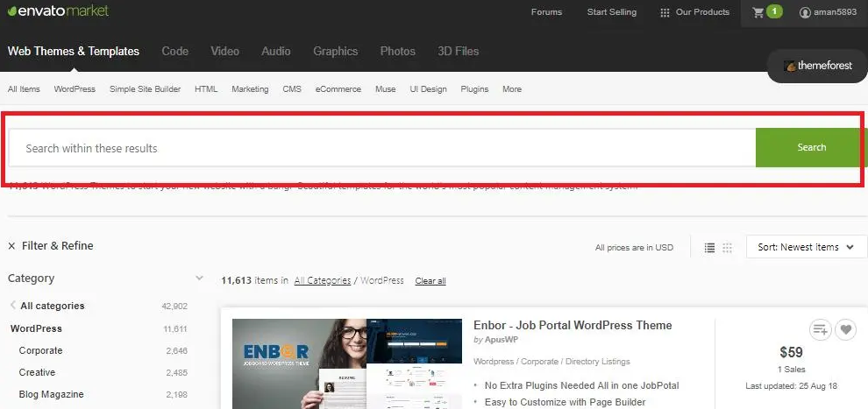
Task: Click the aman5893 username
Action: pyautogui.click(x=835, y=12)
